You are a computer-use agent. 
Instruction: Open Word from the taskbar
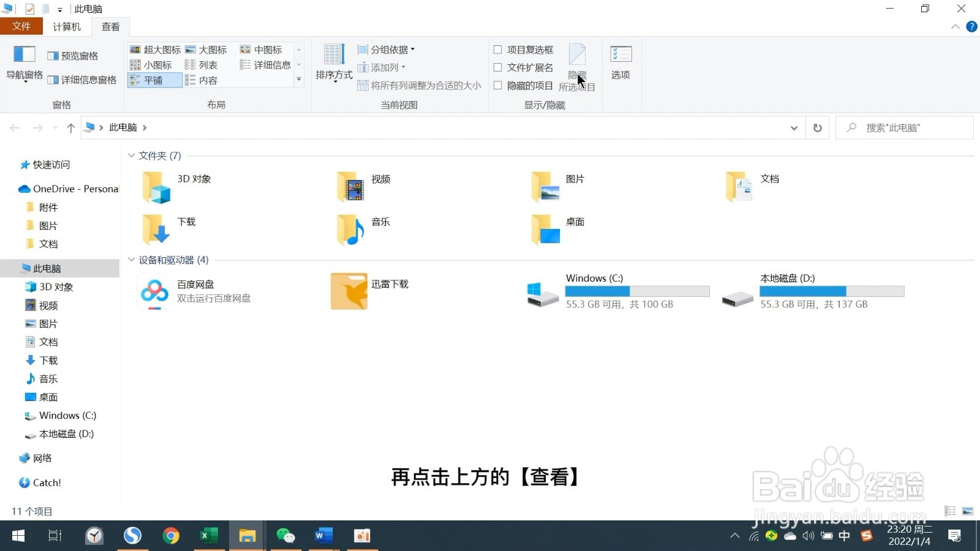point(323,536)
